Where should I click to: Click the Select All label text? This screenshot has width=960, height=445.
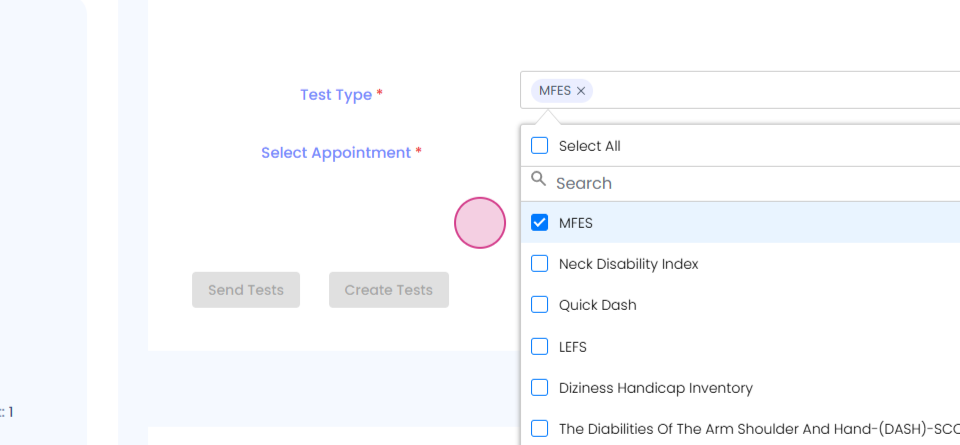589,146
